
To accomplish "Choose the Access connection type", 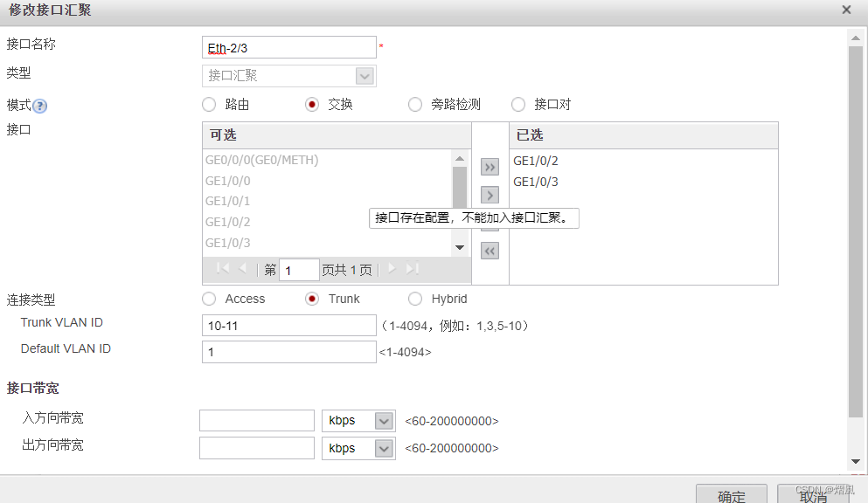I will coord(209,299).
